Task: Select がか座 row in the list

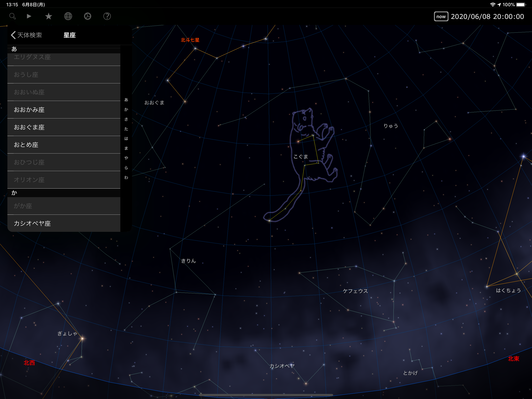Action: point(64,206)
